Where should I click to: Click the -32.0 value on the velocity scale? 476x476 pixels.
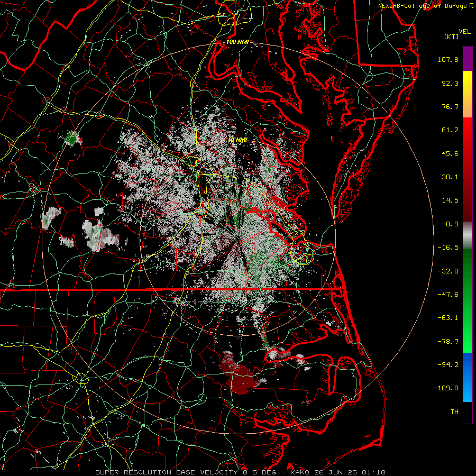coord(448,271)
